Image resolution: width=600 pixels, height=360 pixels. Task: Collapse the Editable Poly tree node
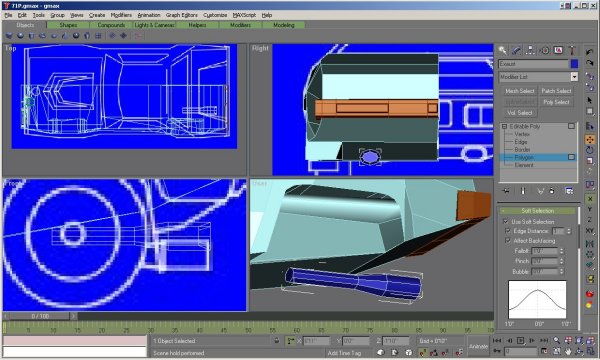[504, 126]
